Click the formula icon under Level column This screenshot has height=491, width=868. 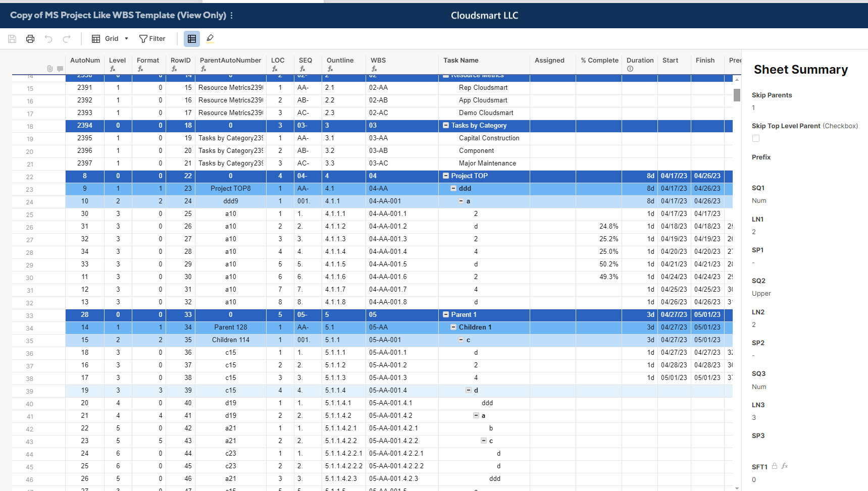tap(113, 69)
